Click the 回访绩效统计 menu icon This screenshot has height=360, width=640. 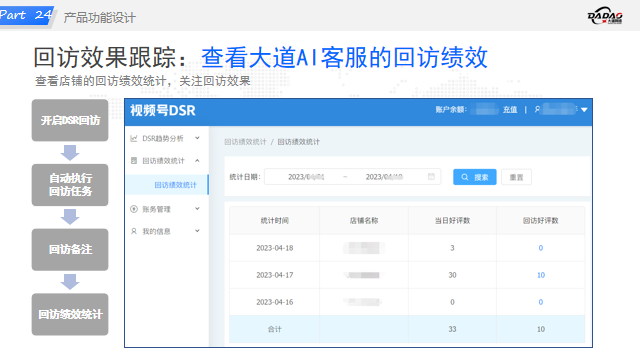click(133, 160)
